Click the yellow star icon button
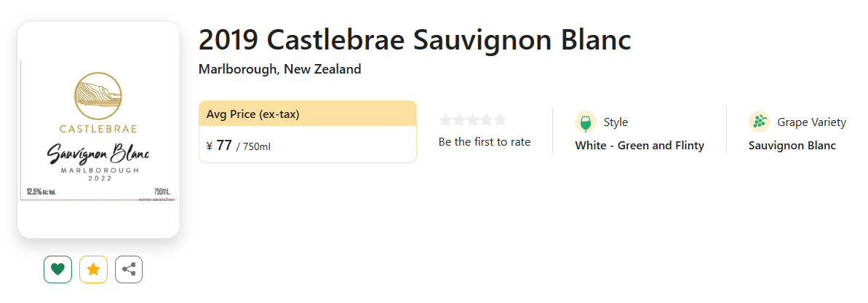This screenshot has width=868, height=303. coord(93,269)
